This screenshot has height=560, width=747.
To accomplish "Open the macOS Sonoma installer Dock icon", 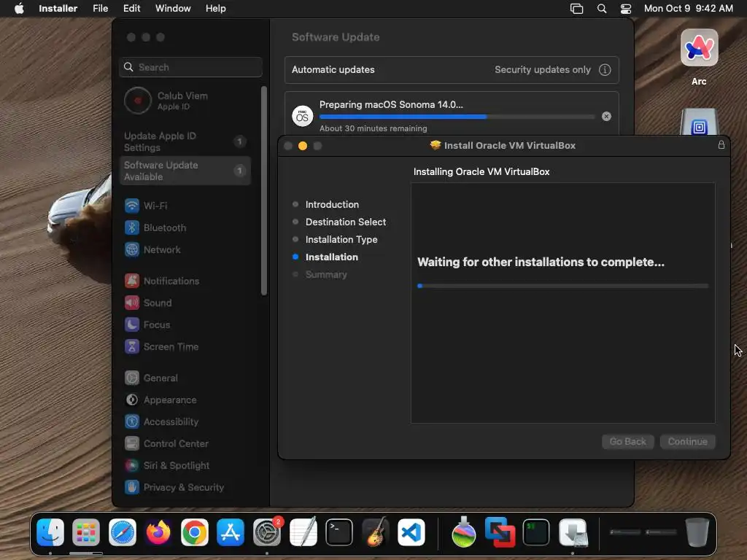I will coord(463,532).
